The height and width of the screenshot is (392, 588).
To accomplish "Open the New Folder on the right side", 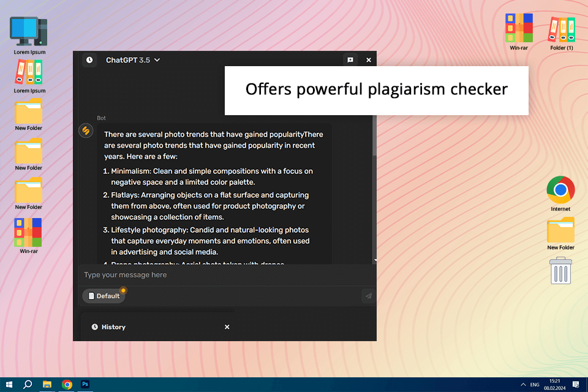I will pos(560,233).
